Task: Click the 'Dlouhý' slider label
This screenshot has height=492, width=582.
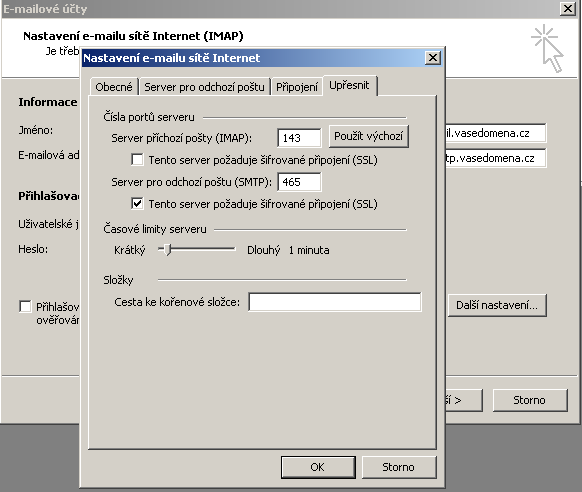Action: (x=264, y=250)
